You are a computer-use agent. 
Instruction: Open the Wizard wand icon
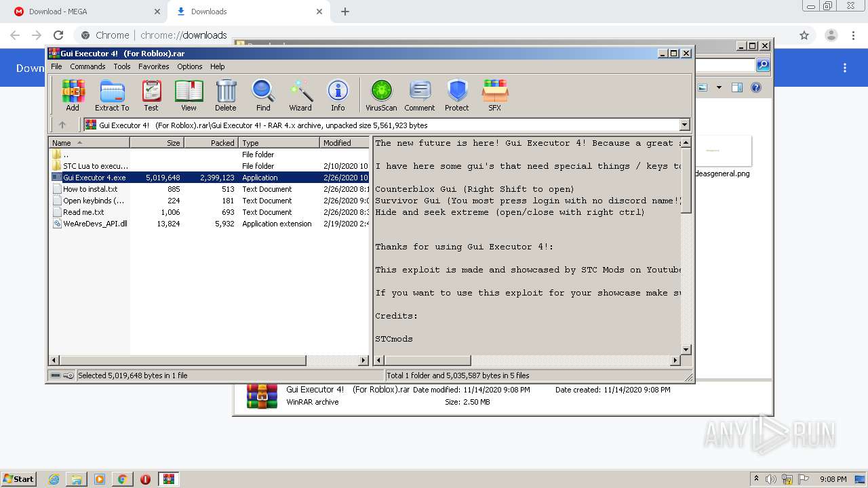pyautogui.click(x=300, y=95)
